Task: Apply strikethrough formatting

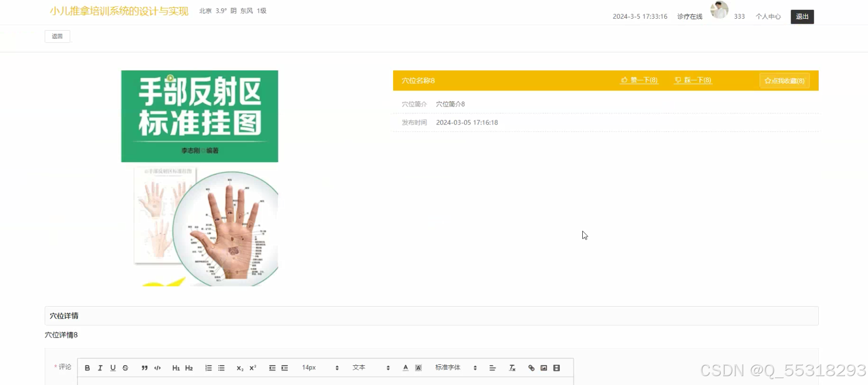Action: (126, 368)
